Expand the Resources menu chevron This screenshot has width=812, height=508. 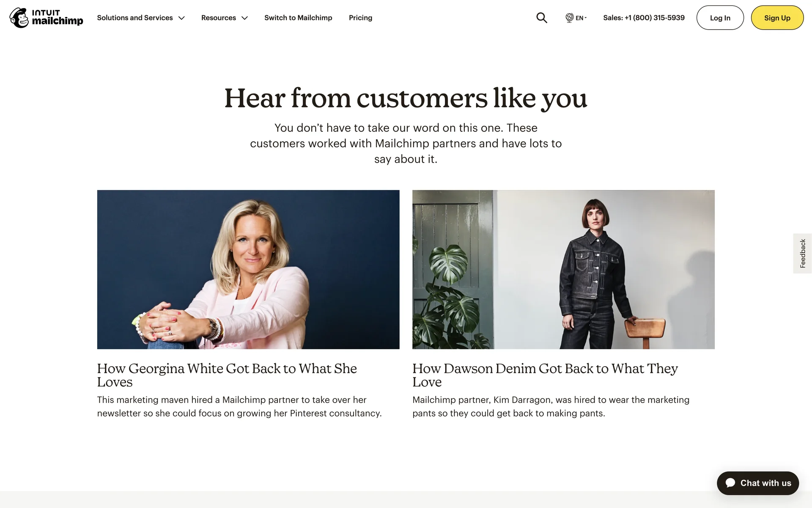244,18
